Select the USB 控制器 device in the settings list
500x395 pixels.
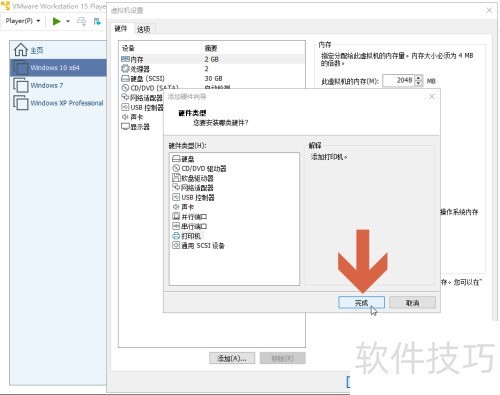(142, 107)
